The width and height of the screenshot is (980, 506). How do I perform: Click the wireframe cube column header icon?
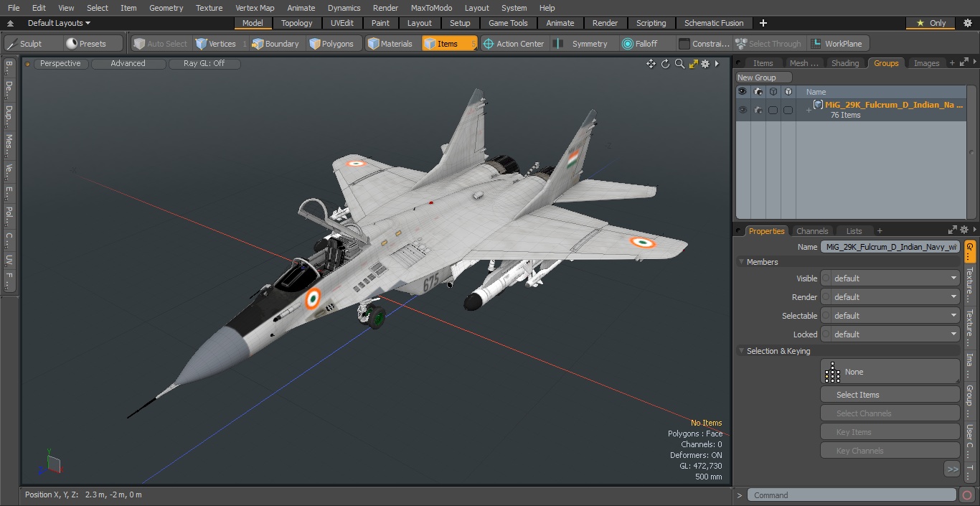[x=773, y=92]
